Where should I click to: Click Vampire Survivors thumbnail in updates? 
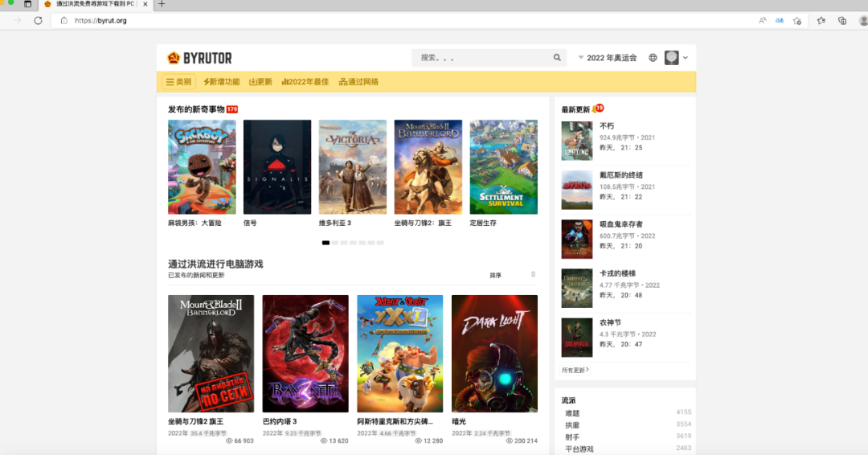point(577,239)
